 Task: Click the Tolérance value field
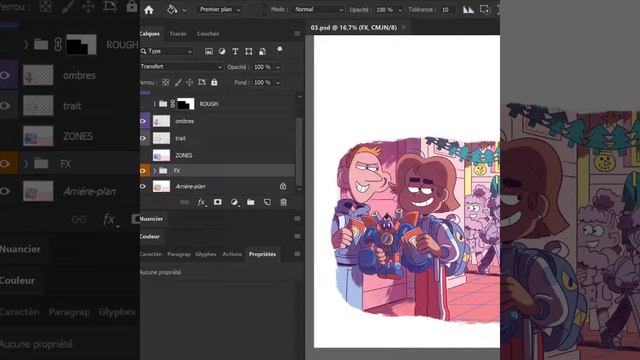(x=447, y=9)
